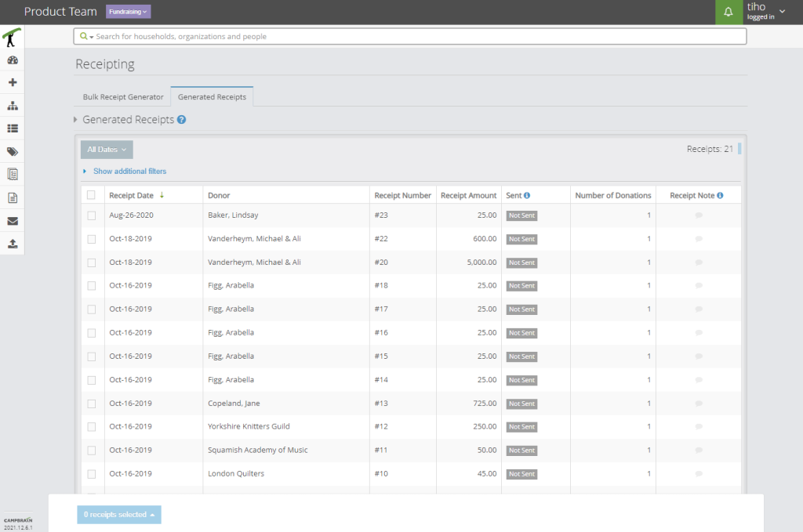Click the 5,000.00 receipt amount cell
Image resolution: width=803 pixels, height=532 pixels.
tap(481, 262)
